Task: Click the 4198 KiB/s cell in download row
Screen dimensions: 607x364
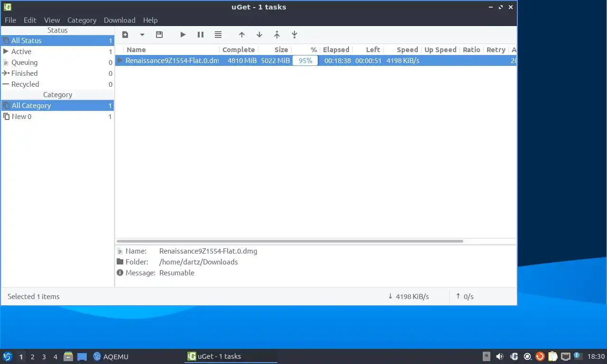Action: tap(403, 61)
